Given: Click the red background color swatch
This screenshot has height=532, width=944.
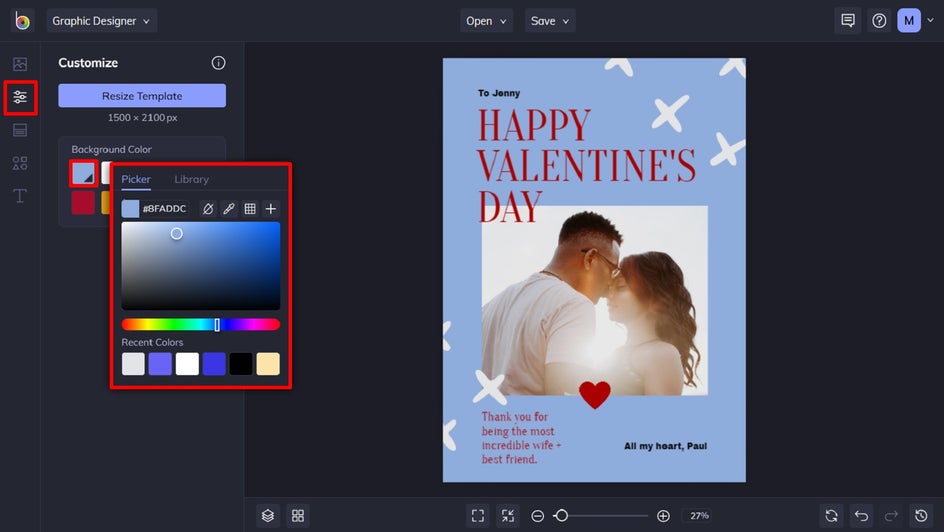Looking at the screenshot, I should click(x=83, y=203).
